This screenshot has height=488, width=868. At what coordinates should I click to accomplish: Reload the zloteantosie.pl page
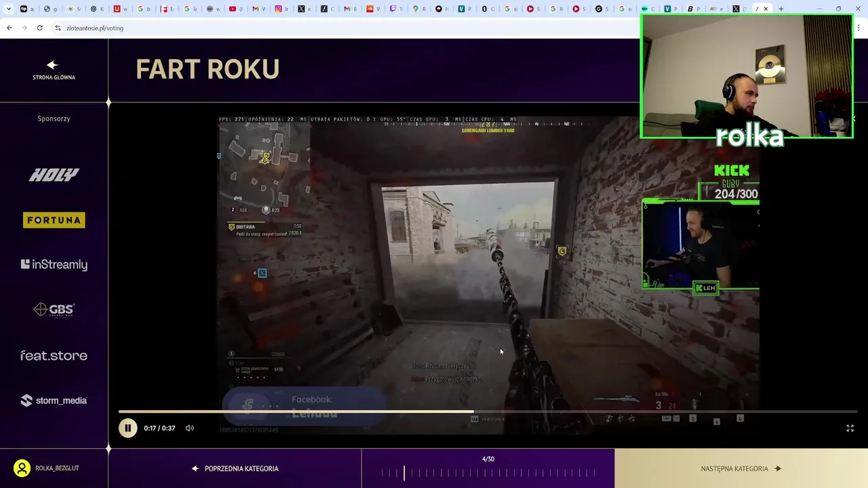pyautogui.click(x=40, y=28)
